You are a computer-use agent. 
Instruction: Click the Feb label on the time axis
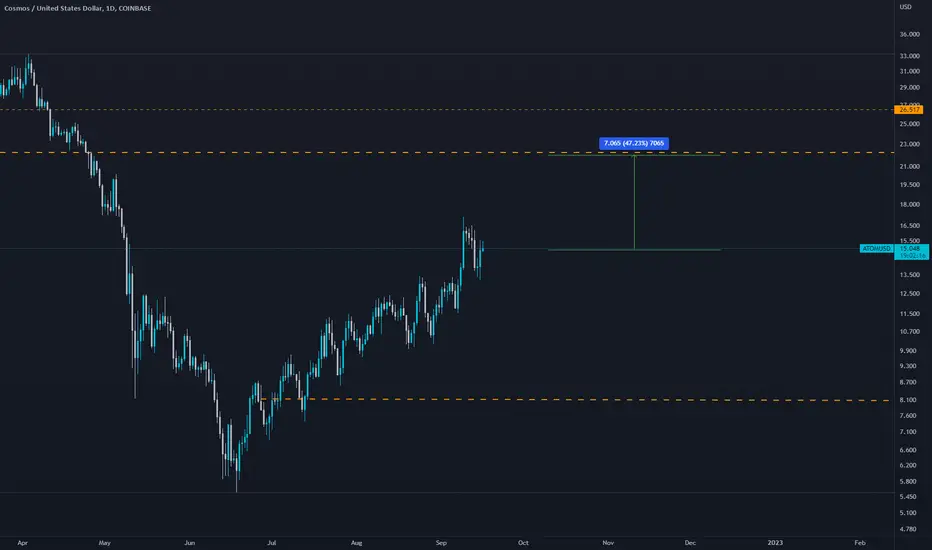859,543
